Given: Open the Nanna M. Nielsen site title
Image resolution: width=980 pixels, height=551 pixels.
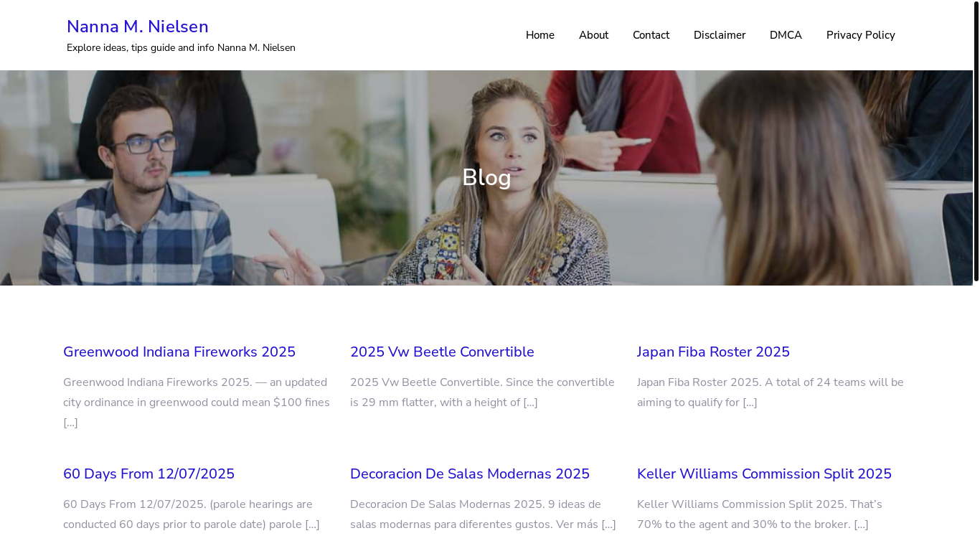Looking at the screenshot, I should (138, 27).
